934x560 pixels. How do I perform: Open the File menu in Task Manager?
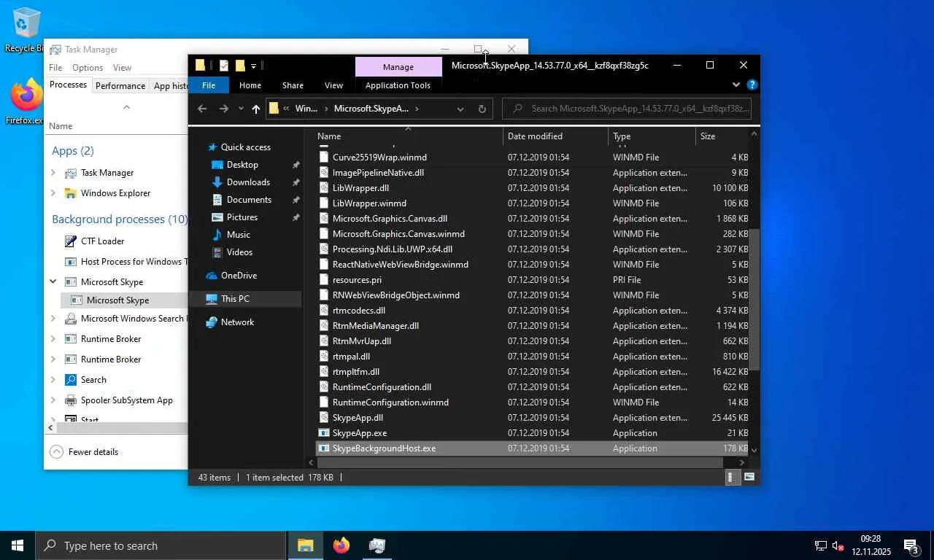pos(55,68)
